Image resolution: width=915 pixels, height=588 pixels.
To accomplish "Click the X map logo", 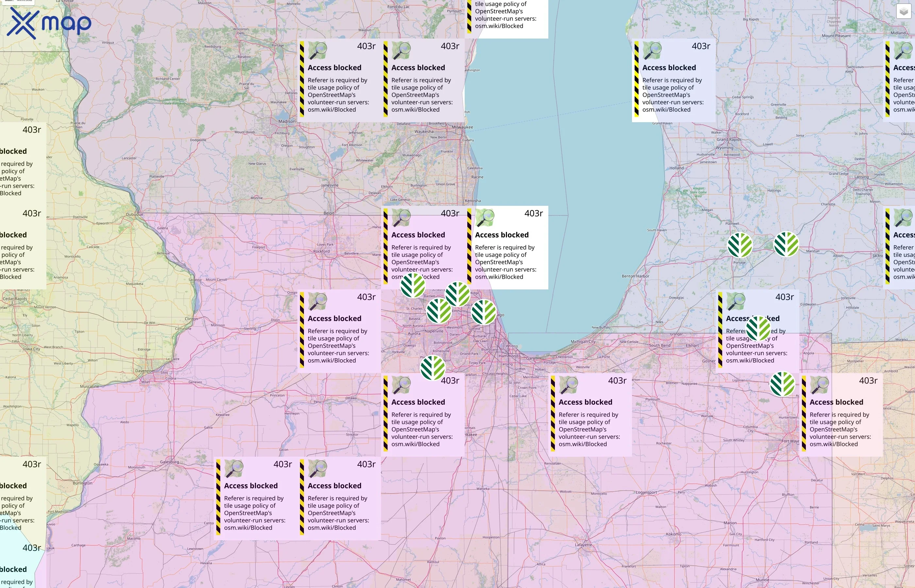I will 49,23.
